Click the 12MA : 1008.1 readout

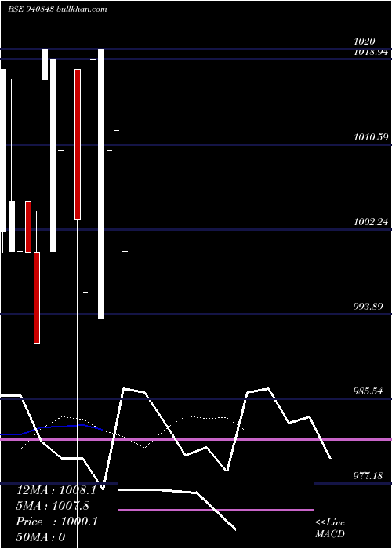[x=56, y=490]
